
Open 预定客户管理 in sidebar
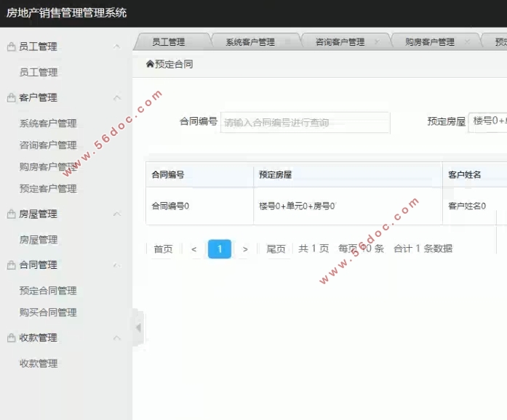pyautogui.click(x=48, y=188)
